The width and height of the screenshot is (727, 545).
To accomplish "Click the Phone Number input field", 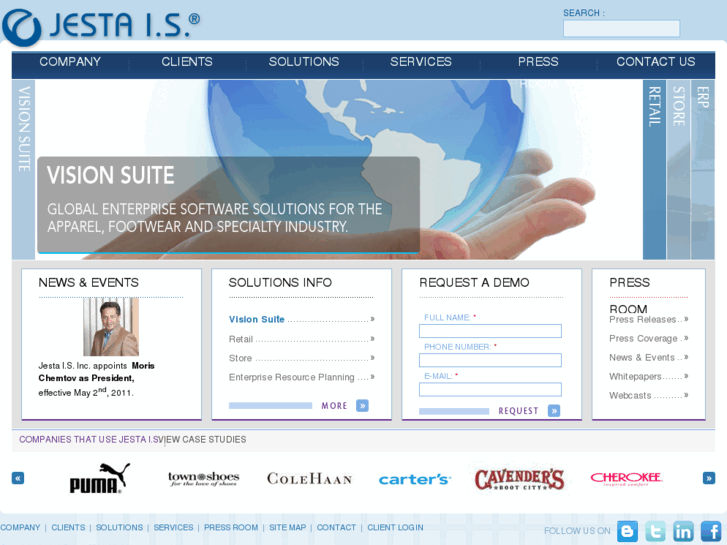I will coord(490,360).
